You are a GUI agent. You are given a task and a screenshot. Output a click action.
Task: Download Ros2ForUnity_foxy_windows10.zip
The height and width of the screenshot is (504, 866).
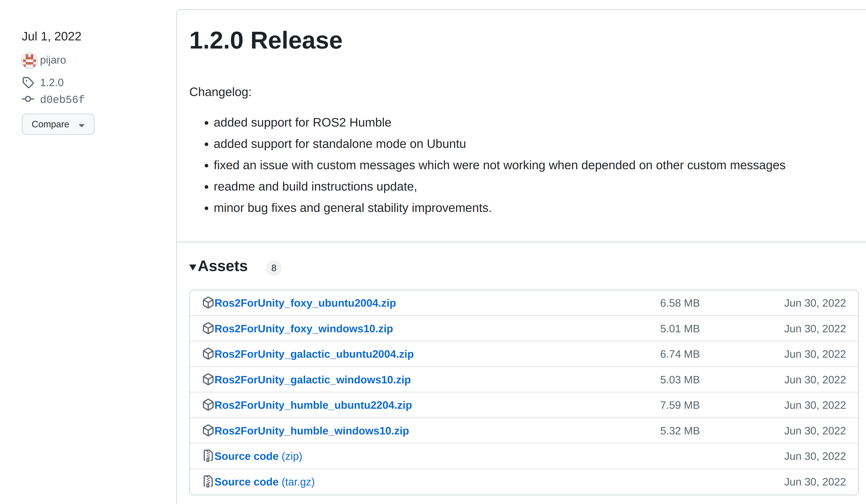pyautogui.click(x=303, y=328)
